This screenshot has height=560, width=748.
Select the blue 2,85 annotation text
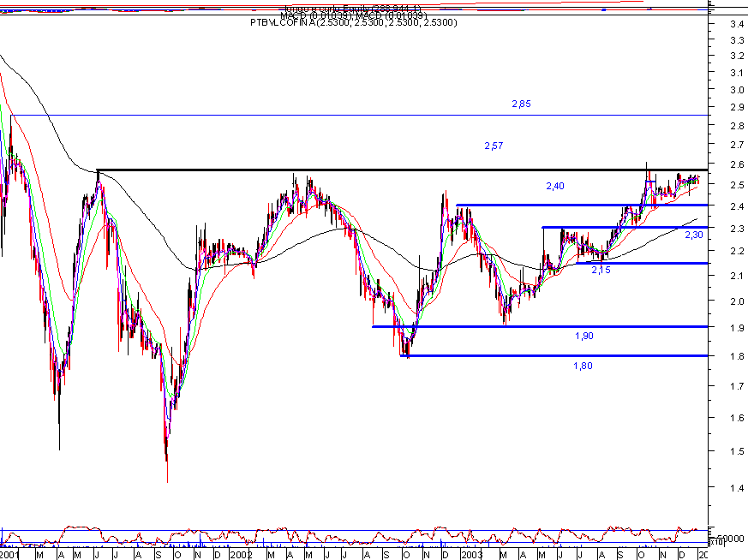click(x=522, y=104)
